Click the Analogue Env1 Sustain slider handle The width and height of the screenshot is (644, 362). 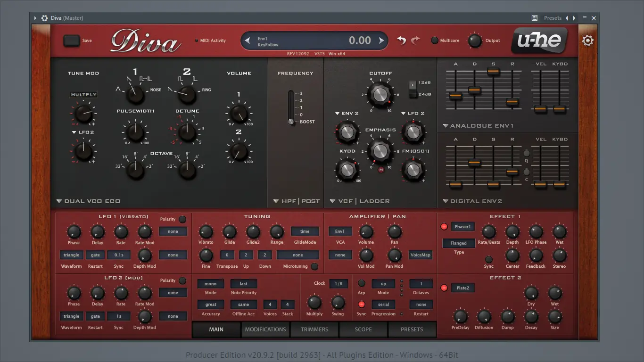[x=493, y=72]
